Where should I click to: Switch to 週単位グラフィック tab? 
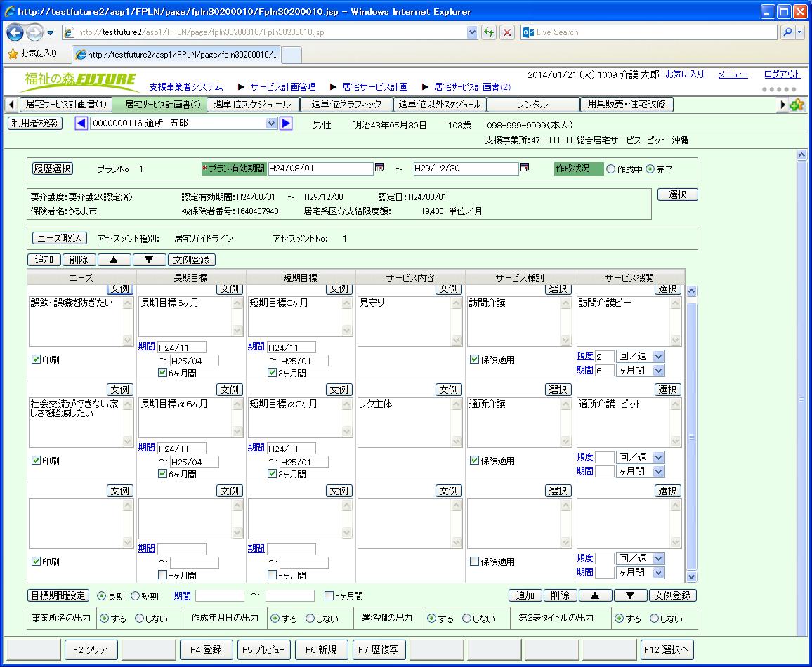click(x=346, y=105)
